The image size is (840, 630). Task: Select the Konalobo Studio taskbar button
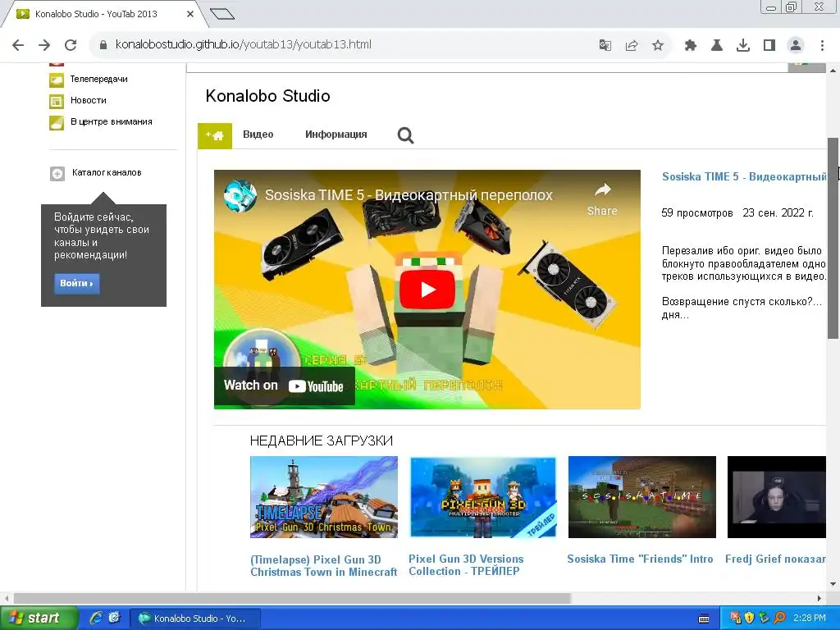click(195, 619)
